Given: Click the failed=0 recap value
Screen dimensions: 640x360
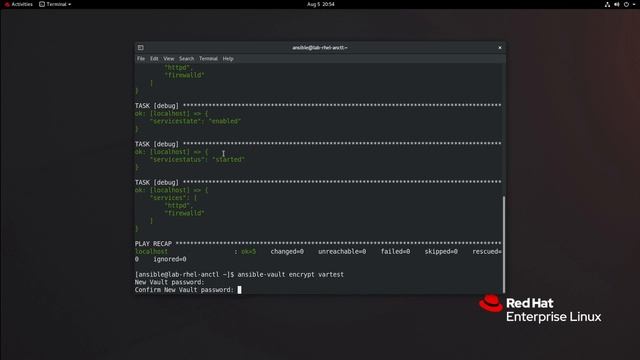Looking at the screenshot, I should click(396, 251).
